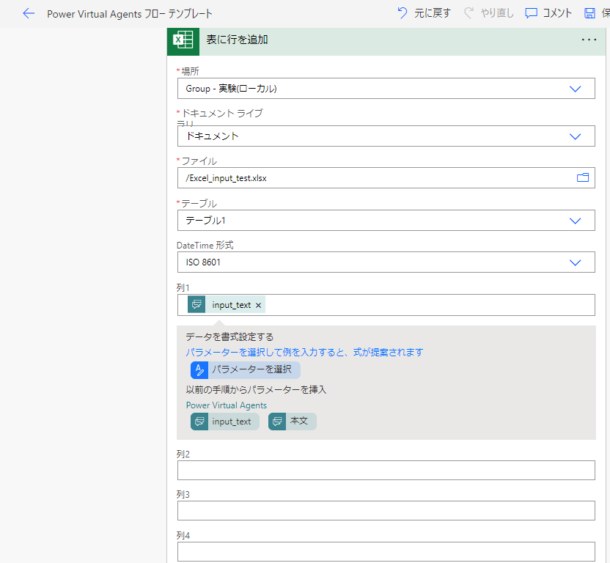Select the input_text token in 列1 field
The image size is (610, 563).
(x=226, y=305)
